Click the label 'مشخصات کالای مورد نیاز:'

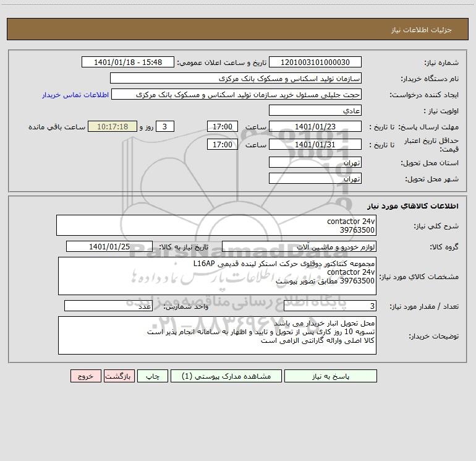click(x=419, y=277)
